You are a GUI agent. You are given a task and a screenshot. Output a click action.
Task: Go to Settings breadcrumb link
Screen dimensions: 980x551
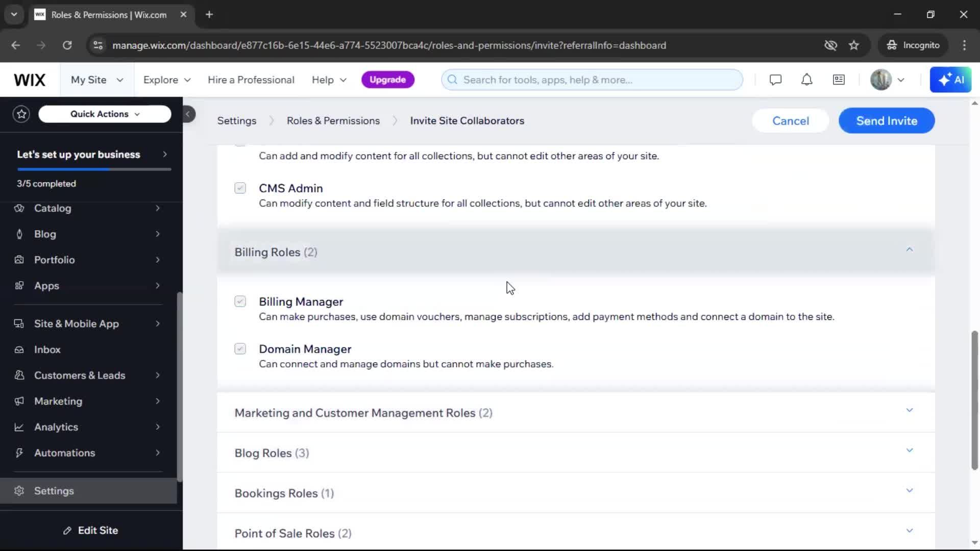tap(237, 121)
